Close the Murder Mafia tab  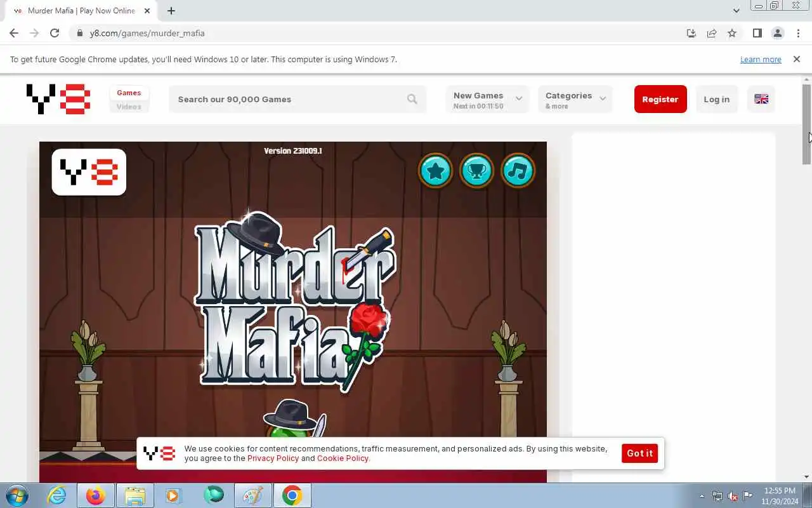147,11
